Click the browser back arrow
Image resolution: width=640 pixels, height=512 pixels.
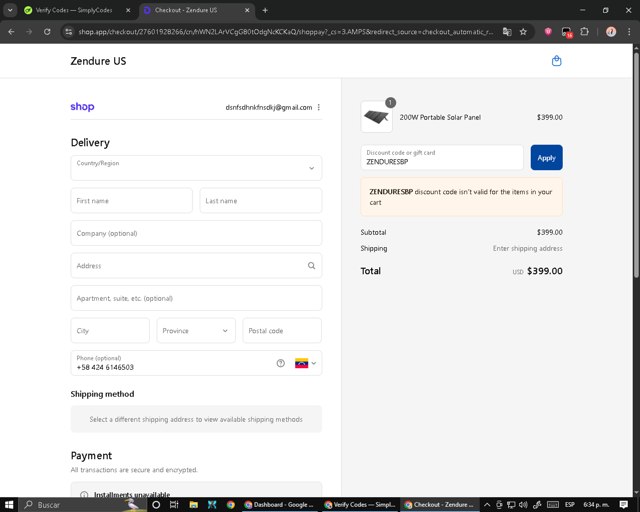click(x=11, y=32)
